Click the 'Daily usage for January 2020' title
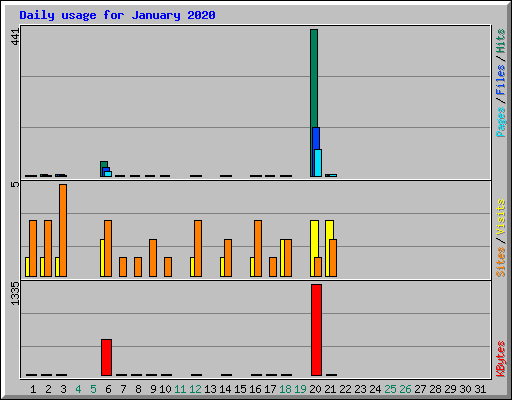Image resolution: width=512 pixels, height=400 pixels. tap(117, 15)
